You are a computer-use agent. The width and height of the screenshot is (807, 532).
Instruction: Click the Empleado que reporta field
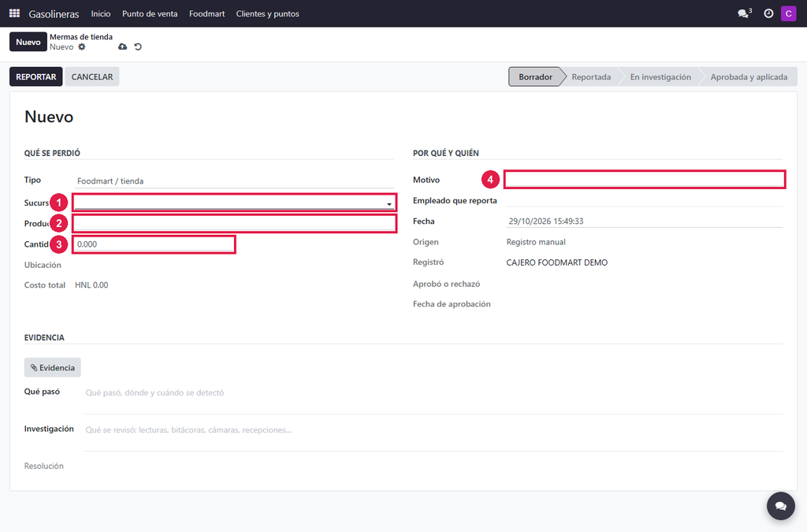(645, 201)
